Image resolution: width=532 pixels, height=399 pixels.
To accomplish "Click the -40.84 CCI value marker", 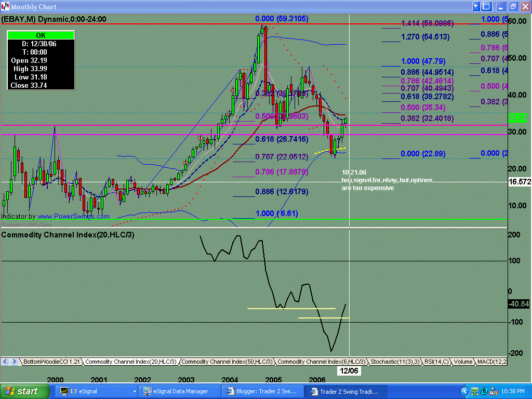I will tap(518, 304).
